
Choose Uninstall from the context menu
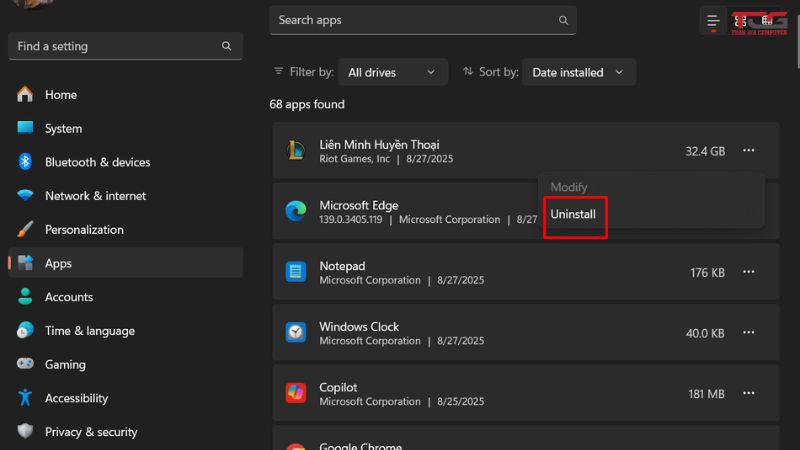[572, 214]
